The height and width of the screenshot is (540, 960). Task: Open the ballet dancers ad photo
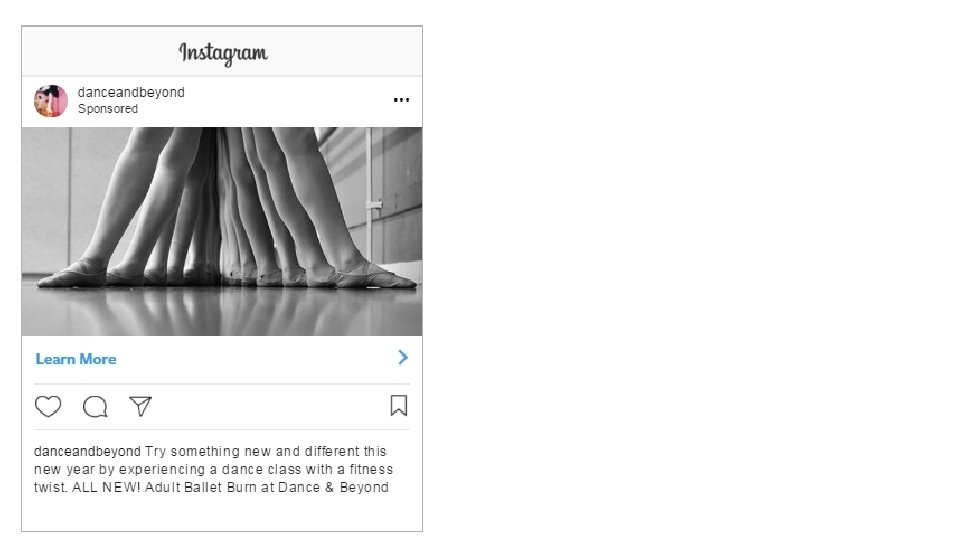point(222,231)
